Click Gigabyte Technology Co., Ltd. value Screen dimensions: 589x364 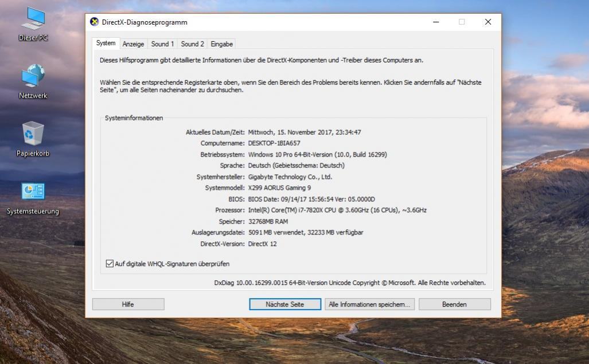click(x=290, y=177)
